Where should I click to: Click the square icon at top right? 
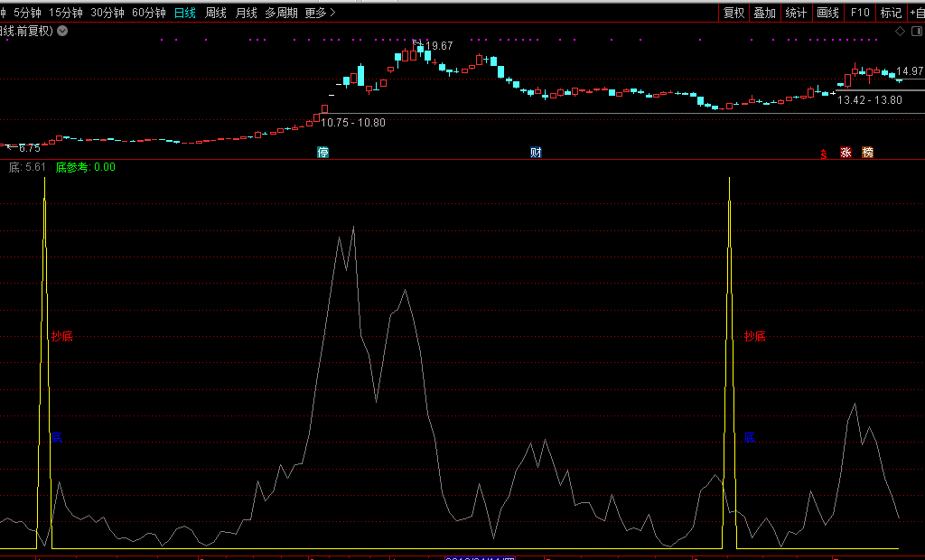tap(914, 31)
